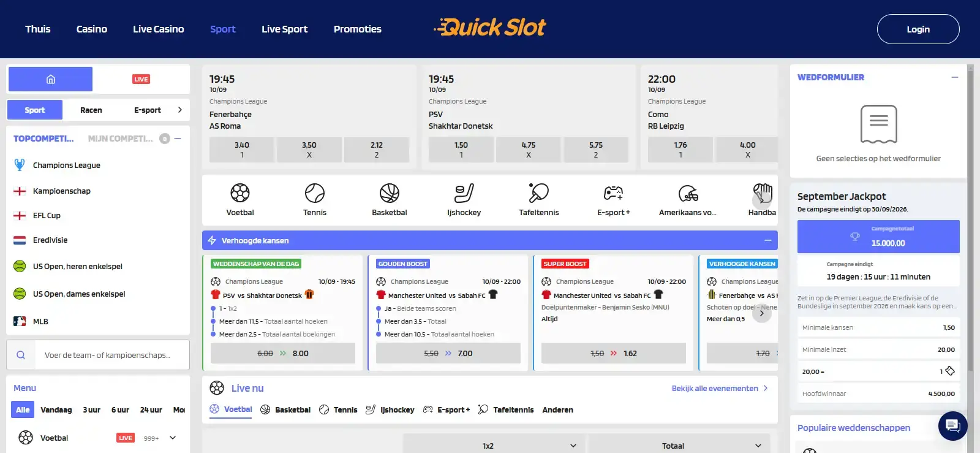Screen dimensions: 980x453
Task: Open the 1x2 market dropdown
Action: pyautogui.click(x=494, y=446)
